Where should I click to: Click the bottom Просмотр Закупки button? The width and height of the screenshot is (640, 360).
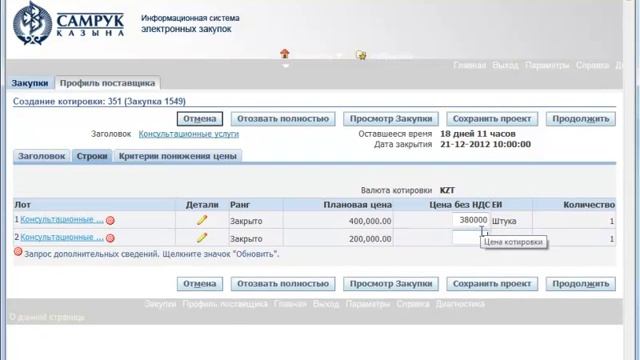391,284
